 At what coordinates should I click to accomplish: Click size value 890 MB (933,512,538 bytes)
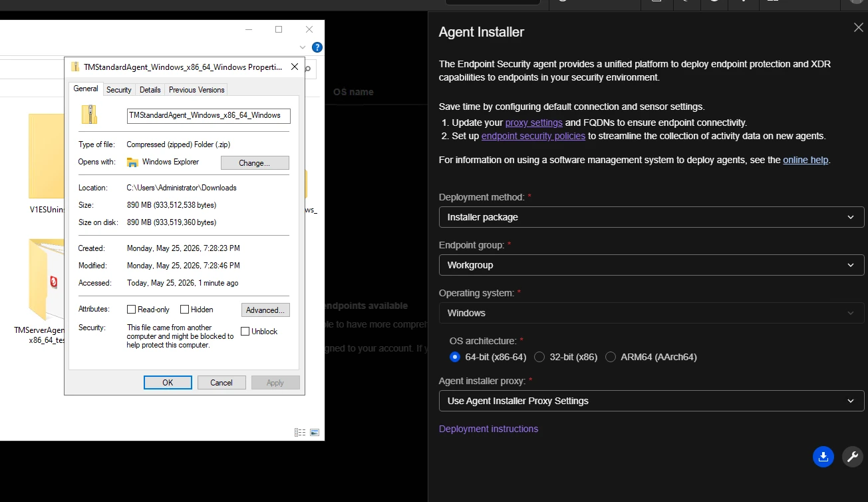[172, 205]
